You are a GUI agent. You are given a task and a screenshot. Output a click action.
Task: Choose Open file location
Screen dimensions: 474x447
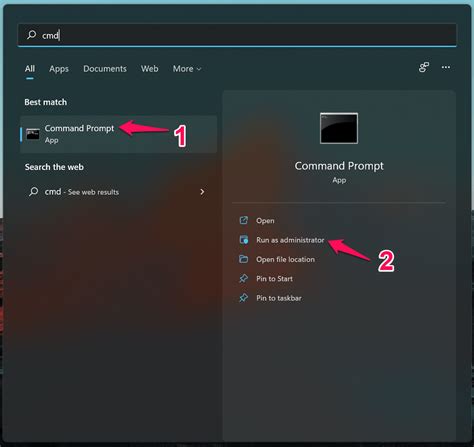pos(285,259)
